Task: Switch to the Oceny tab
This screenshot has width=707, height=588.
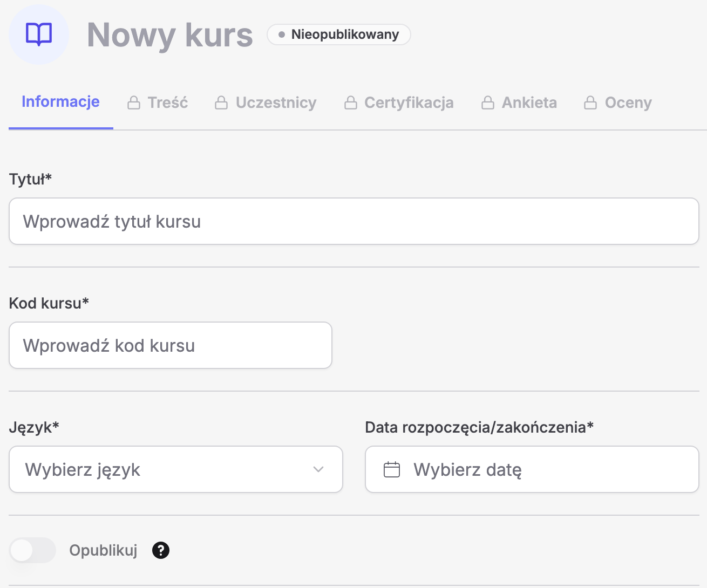Action: pos(618,102)
